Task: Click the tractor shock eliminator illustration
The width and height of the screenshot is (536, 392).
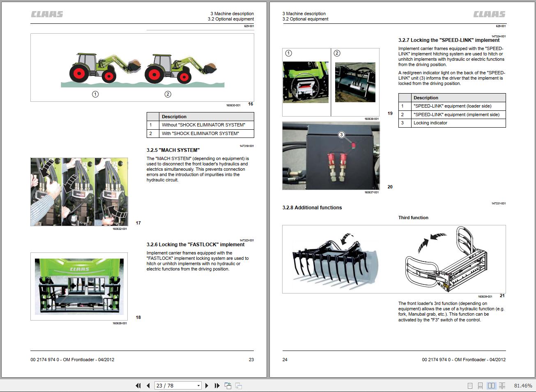Action: (x=142, y=67)
